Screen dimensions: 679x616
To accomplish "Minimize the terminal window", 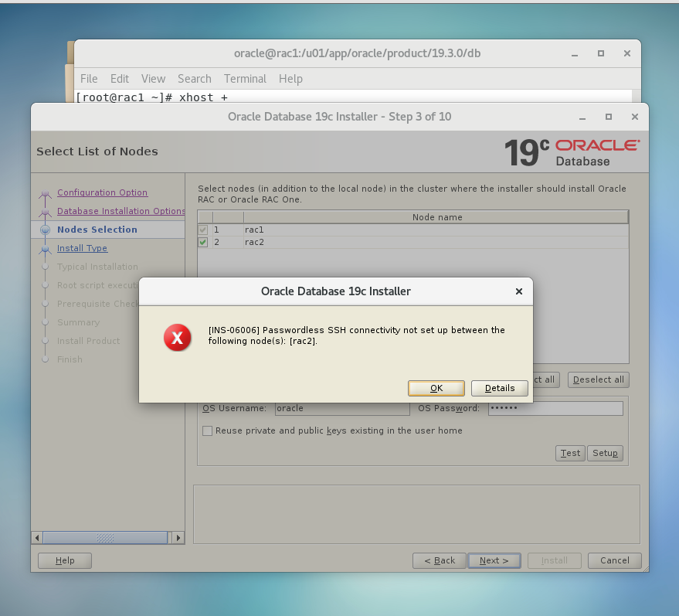I will click(575, 53).
